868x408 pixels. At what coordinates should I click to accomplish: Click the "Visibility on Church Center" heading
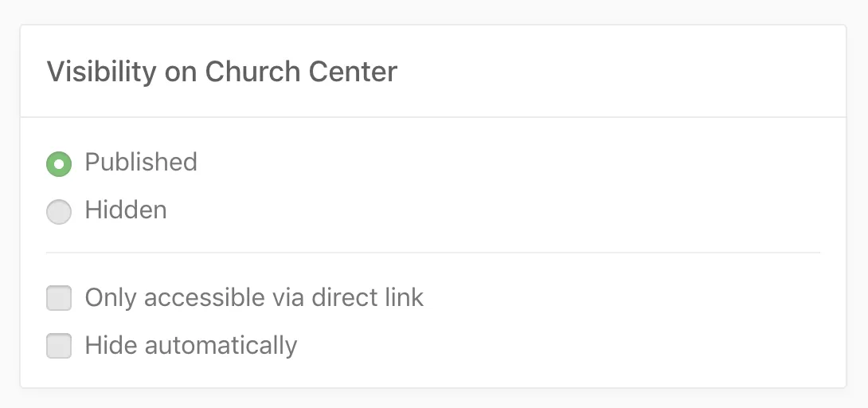point(221,72)
